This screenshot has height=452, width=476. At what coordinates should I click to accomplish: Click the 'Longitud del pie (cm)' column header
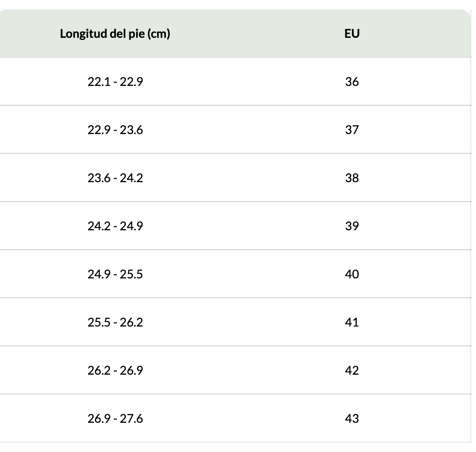click(115, 34)
